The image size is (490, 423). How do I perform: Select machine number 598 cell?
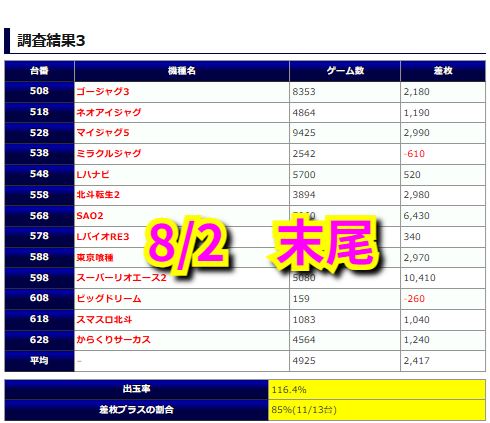pos(39,278)
